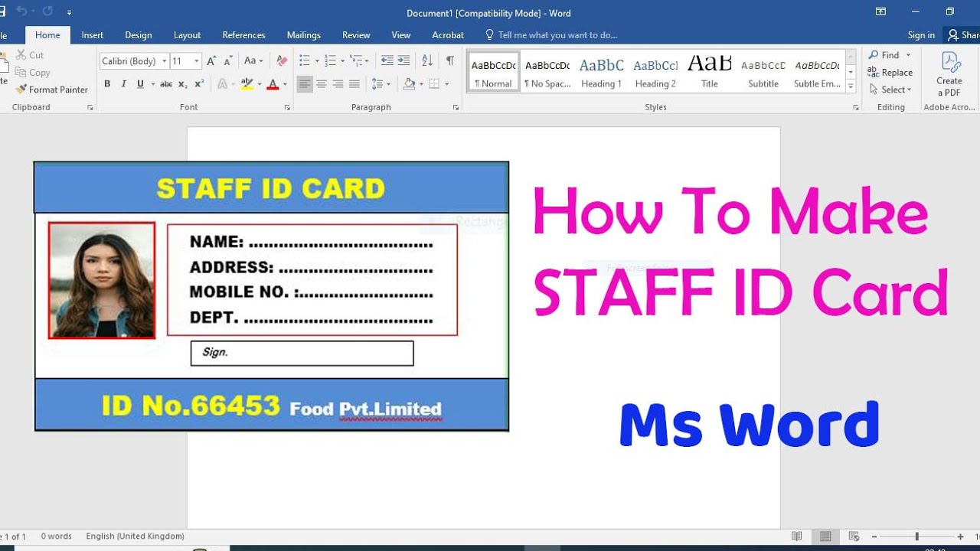
Task: Decrease font size with Shrink Font
Action: (x=229, y=60)
